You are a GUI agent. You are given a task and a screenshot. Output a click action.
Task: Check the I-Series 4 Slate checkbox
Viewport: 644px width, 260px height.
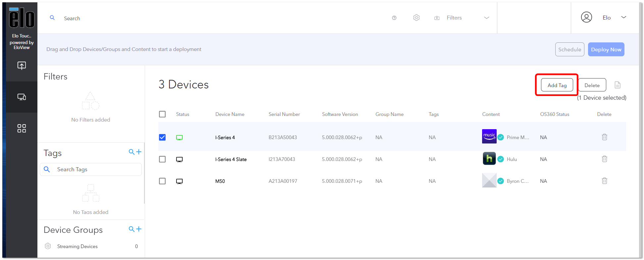pos(162,159)
